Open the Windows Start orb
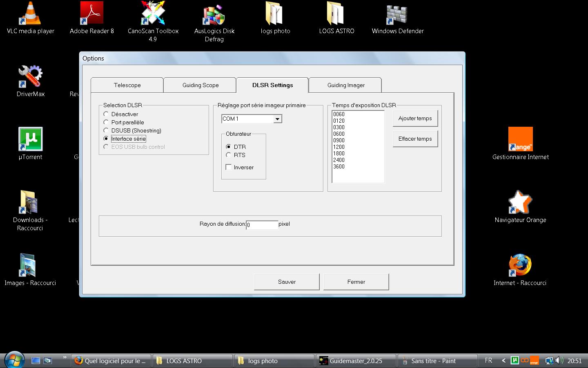The height and width of the screenshot is (368, 588). pos(14,360)
